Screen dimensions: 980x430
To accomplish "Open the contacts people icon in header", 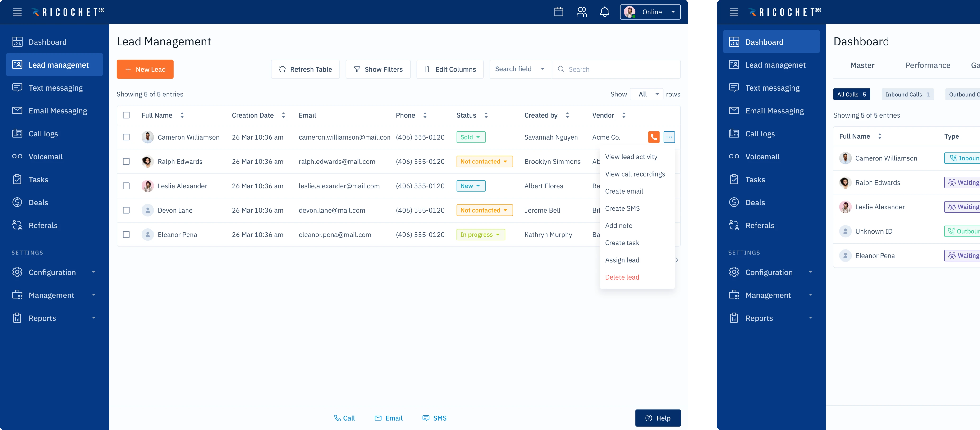I will coord(581,12).
